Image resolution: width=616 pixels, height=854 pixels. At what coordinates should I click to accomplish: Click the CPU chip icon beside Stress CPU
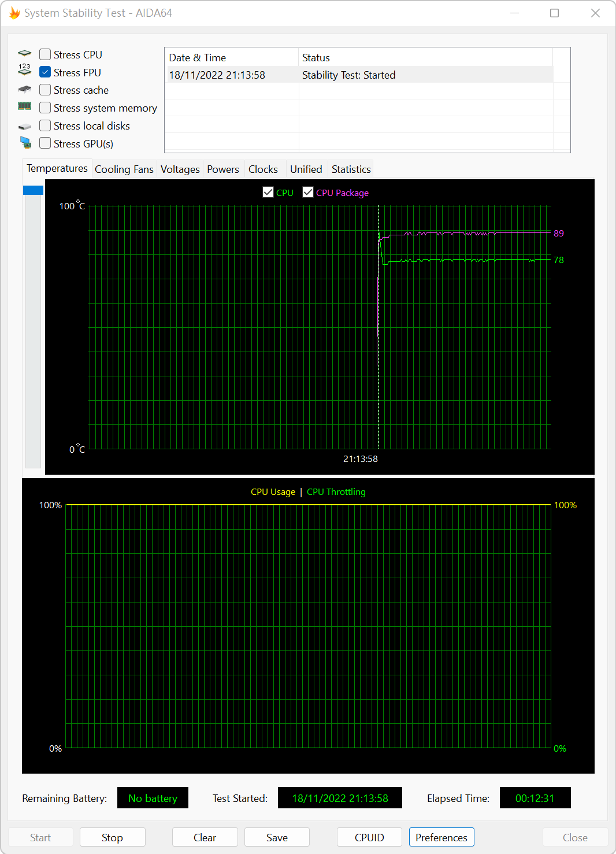(x=24, y=54)
